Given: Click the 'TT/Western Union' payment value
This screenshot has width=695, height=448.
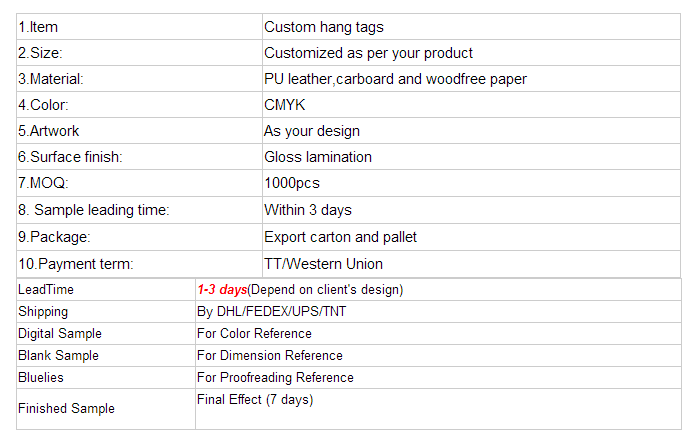Looking at the screenshot, I should pyautogui.click(x=323, y=264).
